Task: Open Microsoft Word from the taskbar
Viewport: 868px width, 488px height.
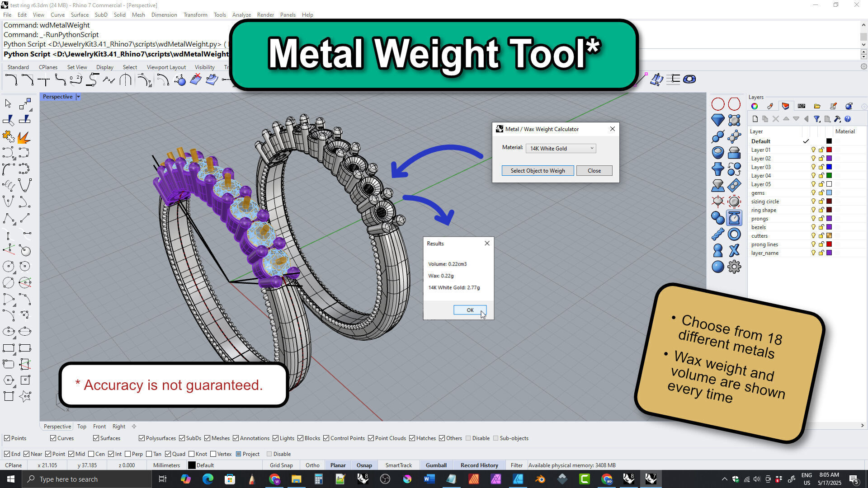Action: coord(429,479)
